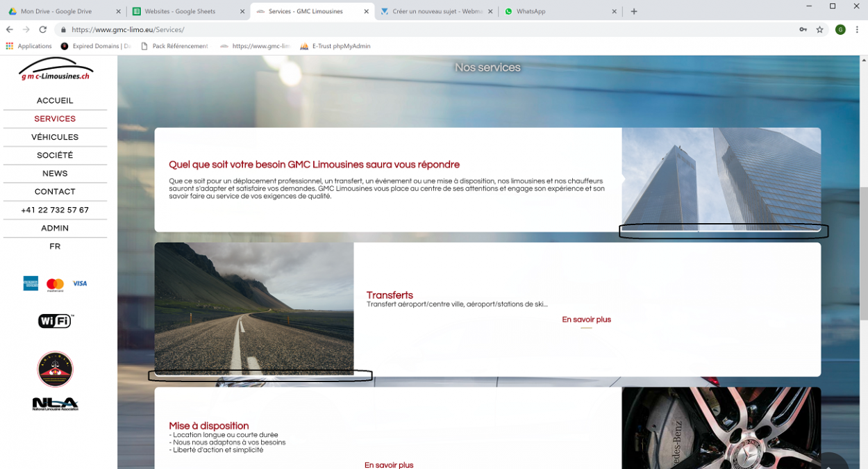
Task: Click the browser forward arrow
Action: tap(26, 30)
